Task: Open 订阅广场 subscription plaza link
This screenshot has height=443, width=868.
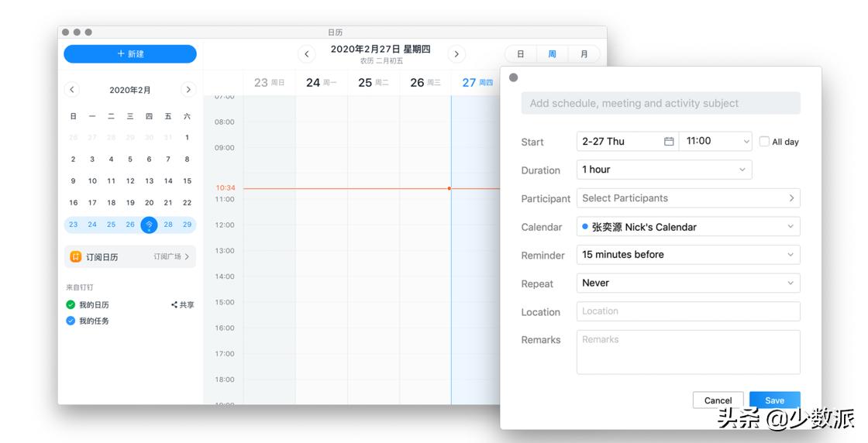Action: 171,256
